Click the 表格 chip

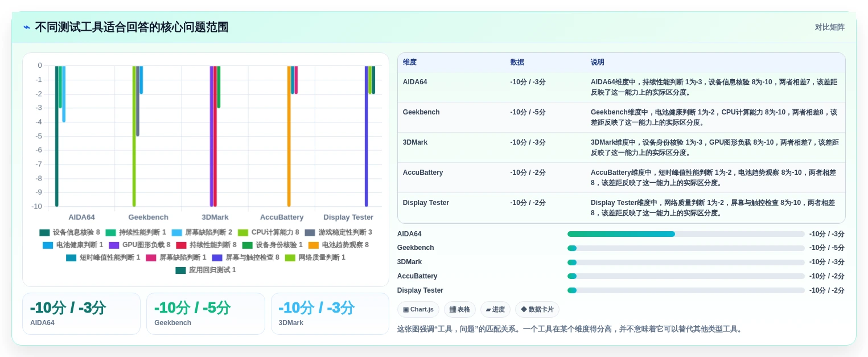(x=460, y=309)
